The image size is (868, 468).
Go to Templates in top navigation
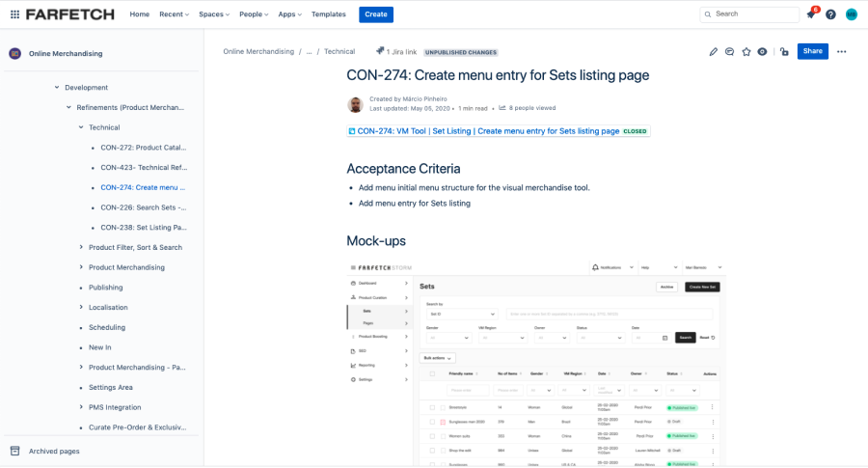(329, 14)
